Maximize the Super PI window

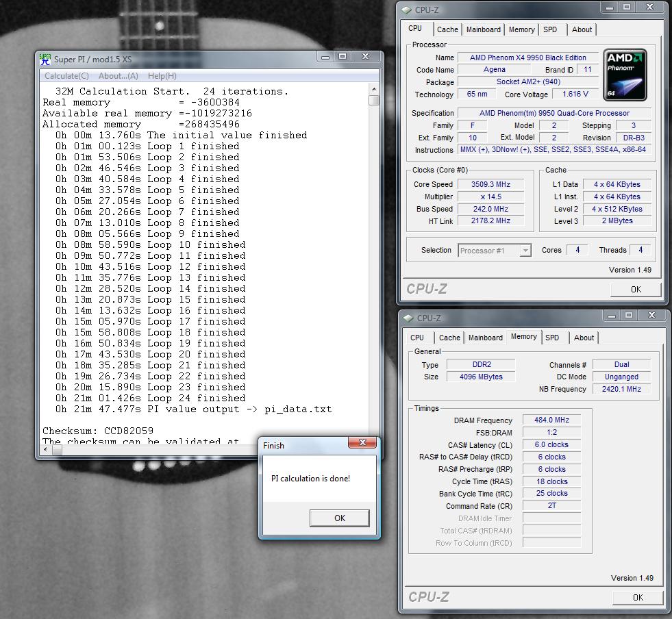point(342,57)
